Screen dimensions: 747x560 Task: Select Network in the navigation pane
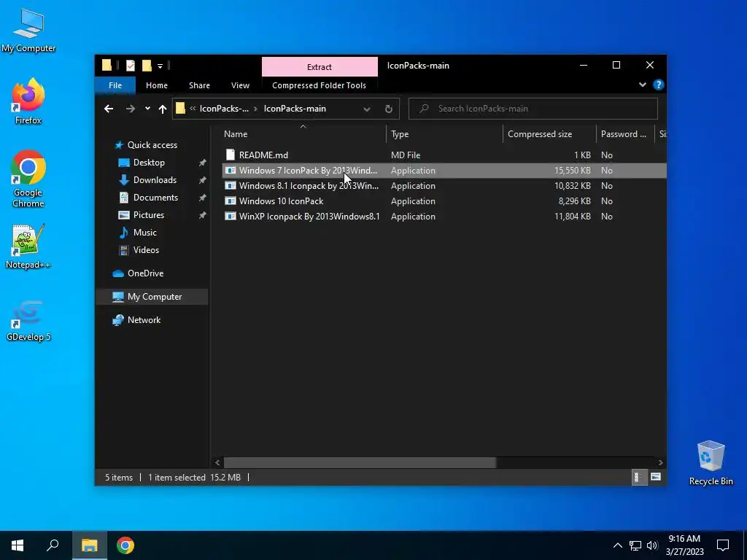coord(144,320)
